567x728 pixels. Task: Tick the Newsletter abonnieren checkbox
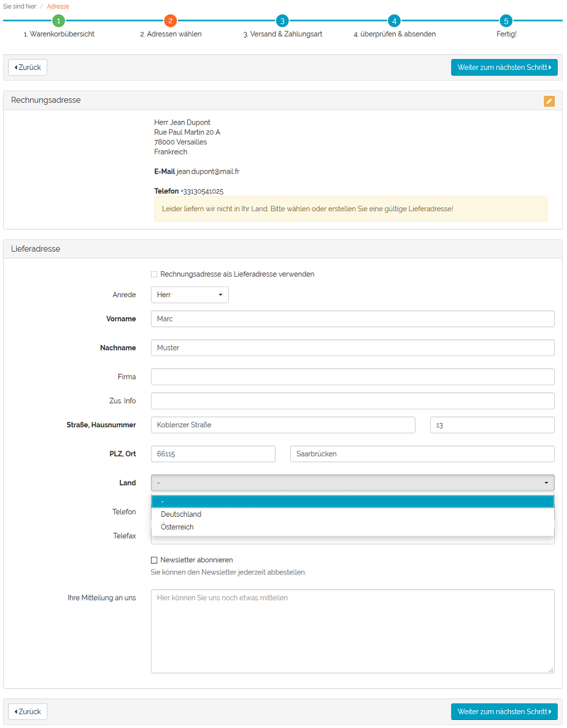(x=154, y=560)
